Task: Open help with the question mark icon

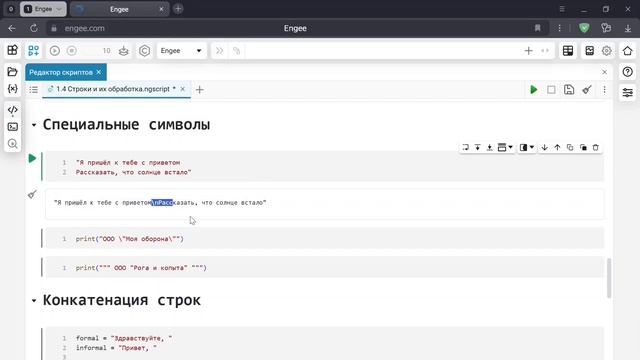Action: [x=628, y=72]
